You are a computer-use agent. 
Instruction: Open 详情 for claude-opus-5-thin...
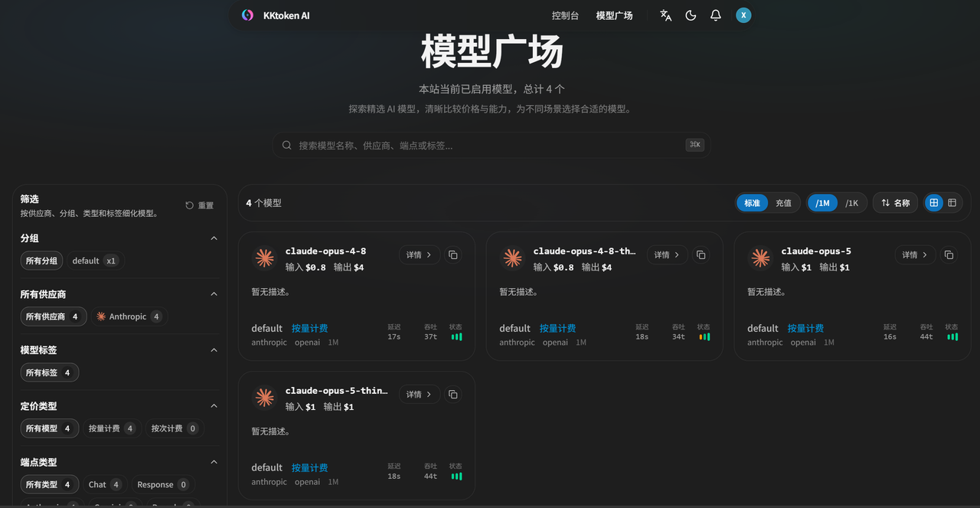[x=420, y=394]
